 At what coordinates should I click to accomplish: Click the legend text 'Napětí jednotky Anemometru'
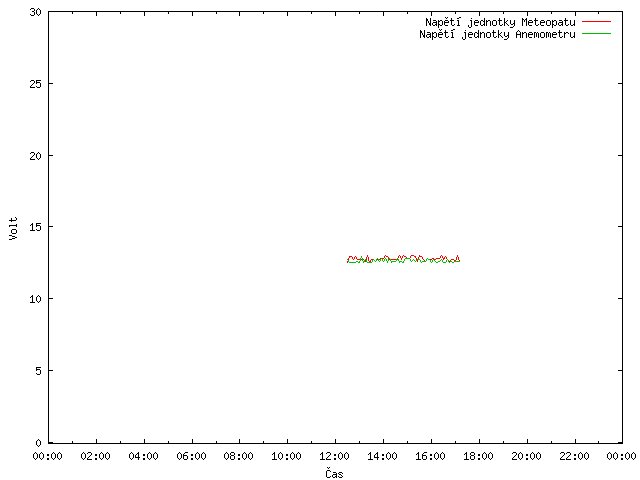(x=497, y=34)
